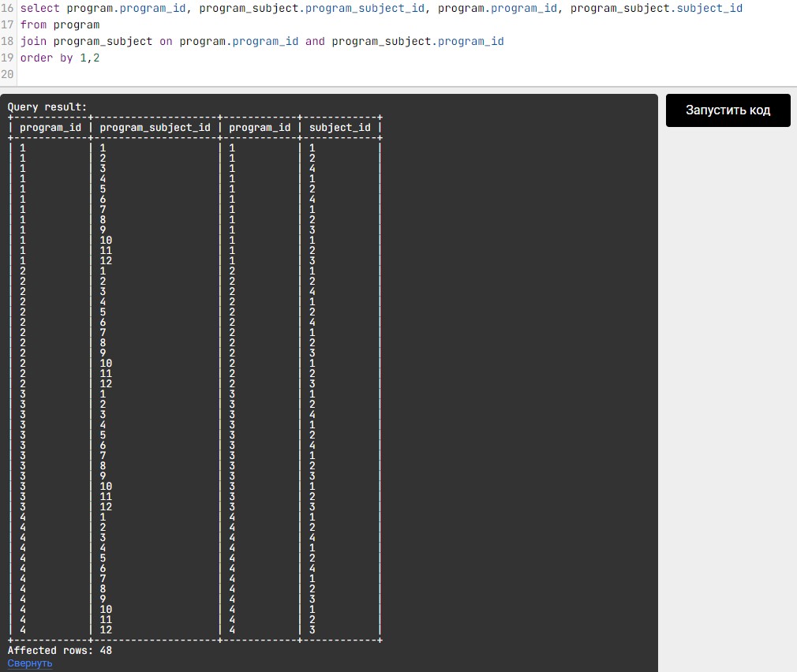Click subject_id value in first result row
The image size is (797, 672).
pos(312,147)
